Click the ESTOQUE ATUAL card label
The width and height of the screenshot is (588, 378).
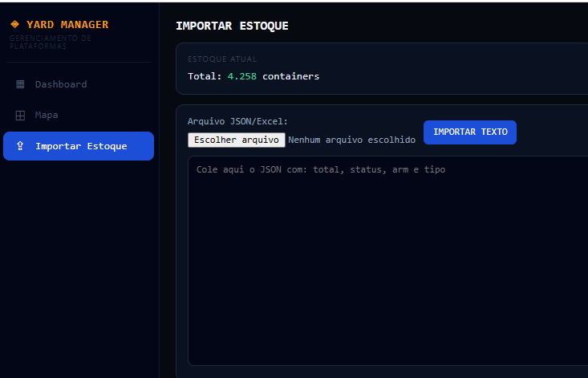click(x=222, y=59)
